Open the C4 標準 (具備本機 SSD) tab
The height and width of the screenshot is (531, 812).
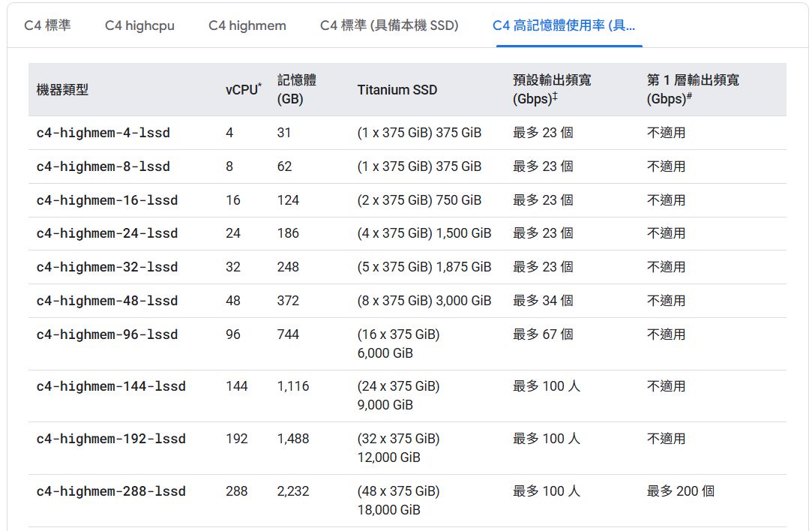point(389,25)
